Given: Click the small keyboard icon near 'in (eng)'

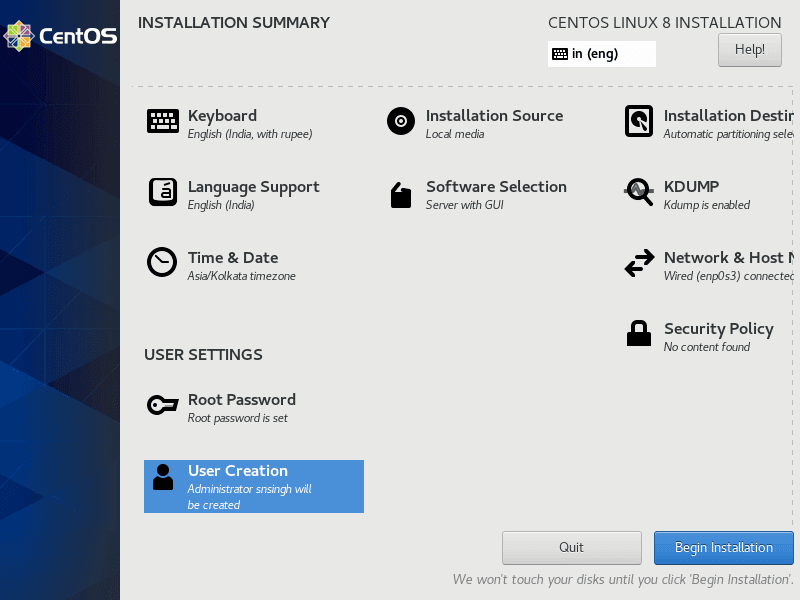Looking at the screenshot, I should coord(561,53).
